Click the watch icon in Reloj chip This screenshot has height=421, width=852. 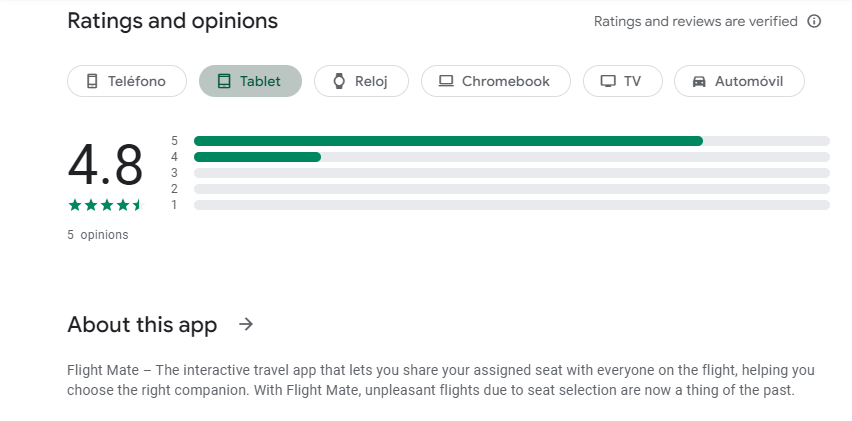(x=339, y=81)
